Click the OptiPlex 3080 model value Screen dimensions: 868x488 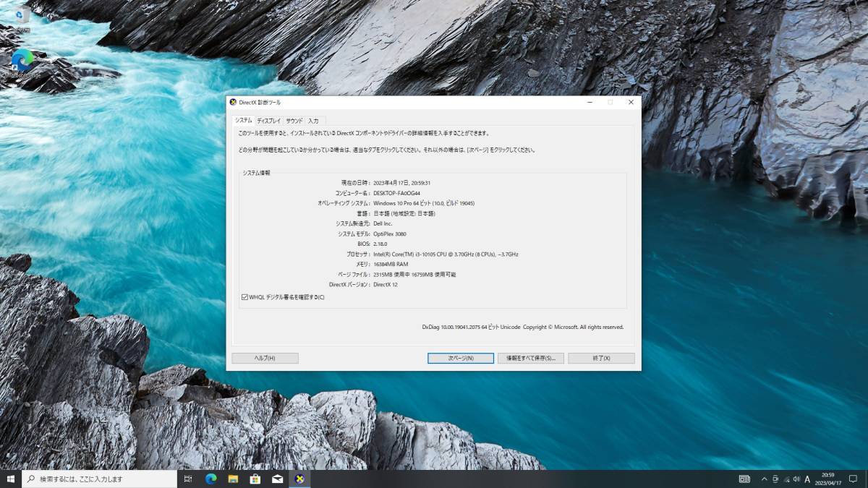click(x=390, y=234)
